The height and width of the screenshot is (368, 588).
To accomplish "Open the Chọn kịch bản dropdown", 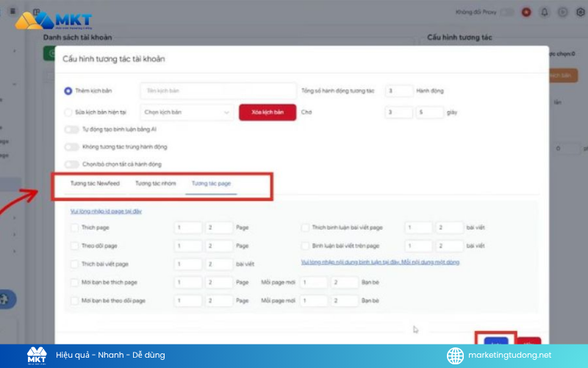I will 187,113.
